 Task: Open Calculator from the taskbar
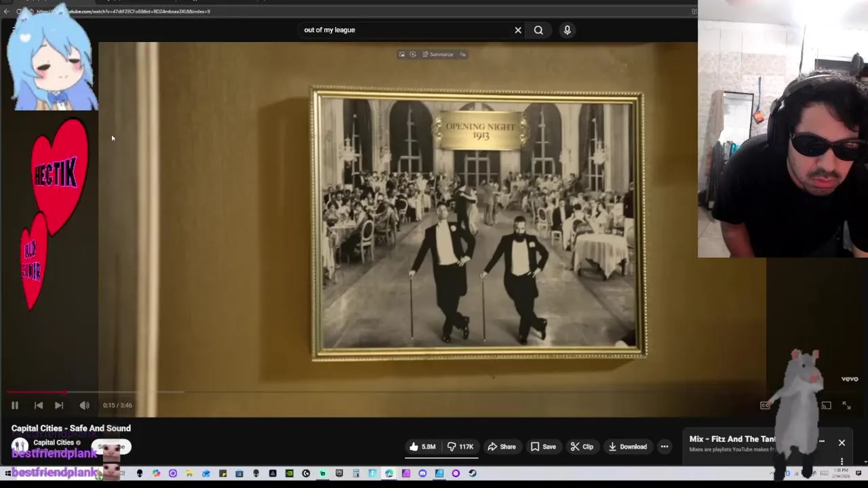[x=355, y=473]
